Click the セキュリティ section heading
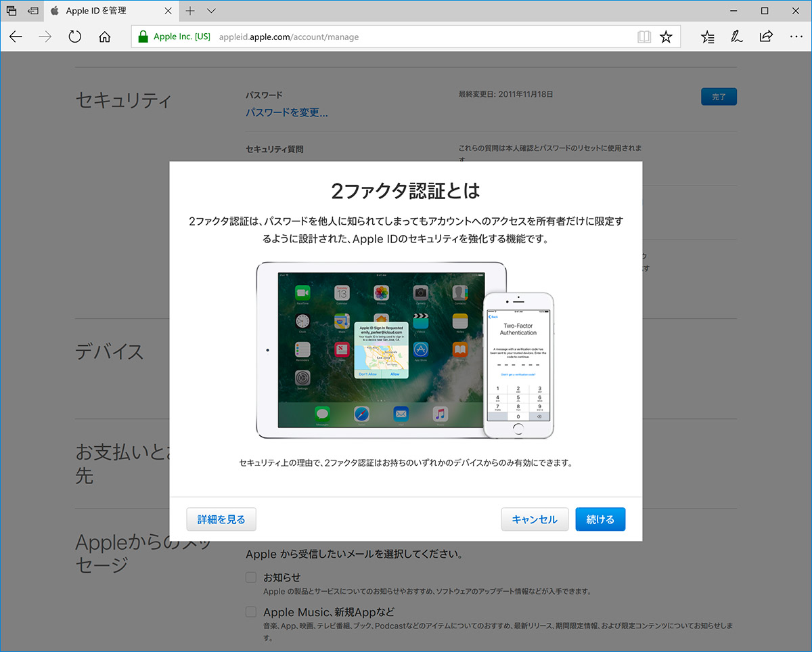This screenshot has width=812, height=652. tap(123, 101)
